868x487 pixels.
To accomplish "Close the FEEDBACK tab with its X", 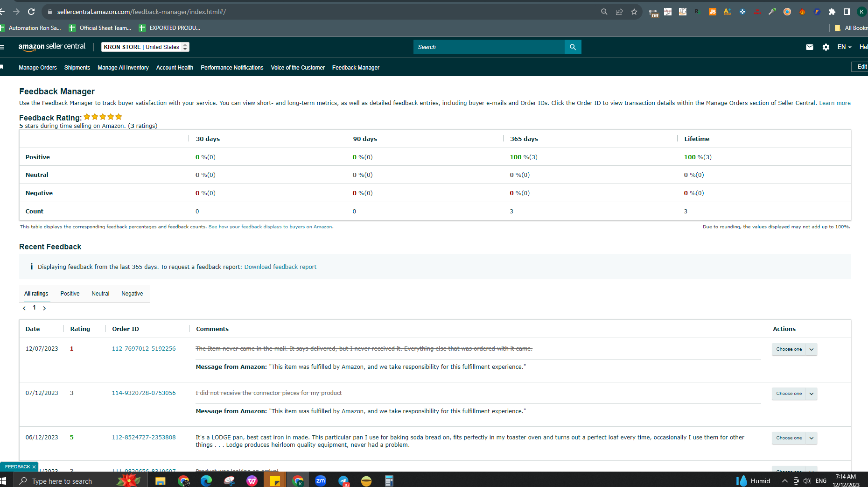I will click(x=34, y=467).
